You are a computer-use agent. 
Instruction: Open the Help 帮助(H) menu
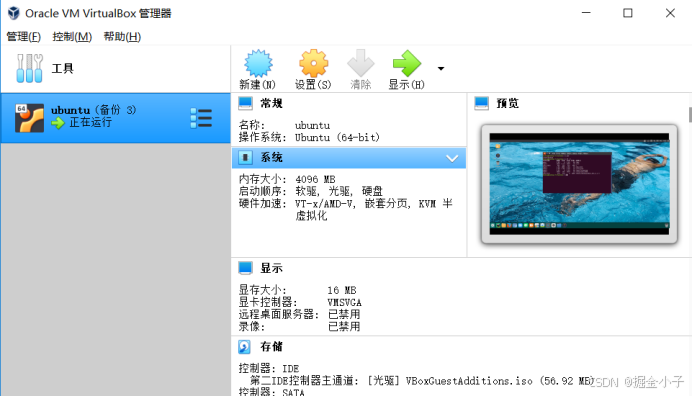(x=122, y=37)
